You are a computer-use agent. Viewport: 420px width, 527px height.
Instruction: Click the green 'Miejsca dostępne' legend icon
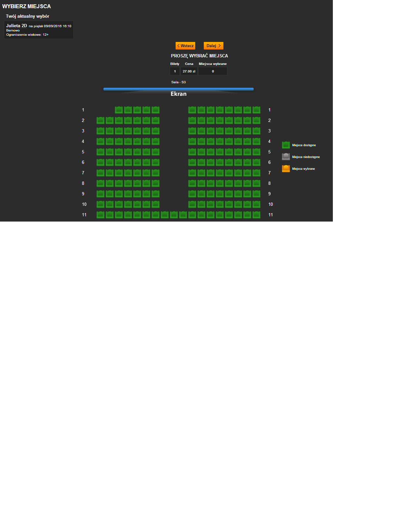tap(286, 145)
